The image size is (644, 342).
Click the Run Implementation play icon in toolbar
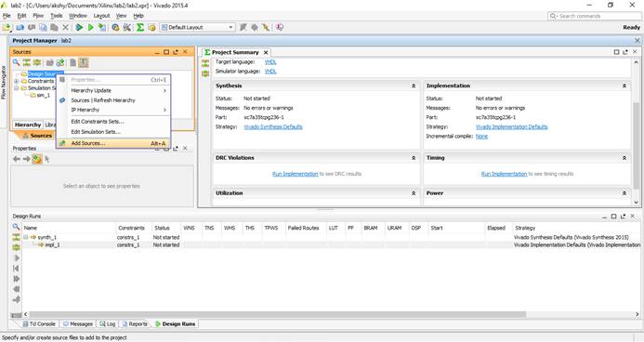point(91,28)
